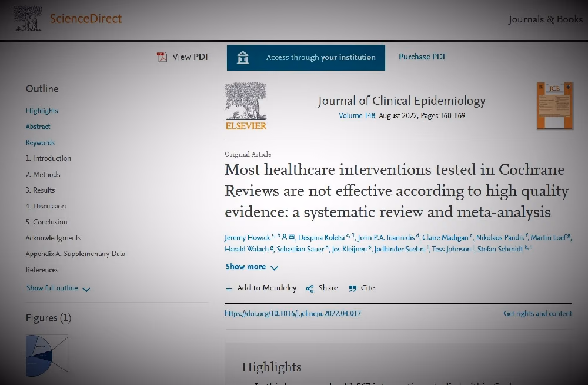The image size is (588, 385).
Task: Click author Jadbinder Seehra
Action: tap(400, 249)
